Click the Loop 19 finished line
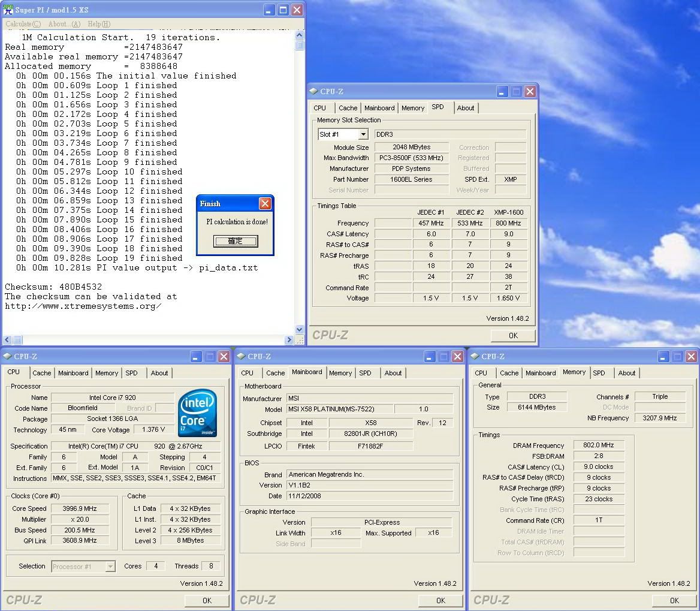This screenshot has height=611, width=700. (99, 258)
